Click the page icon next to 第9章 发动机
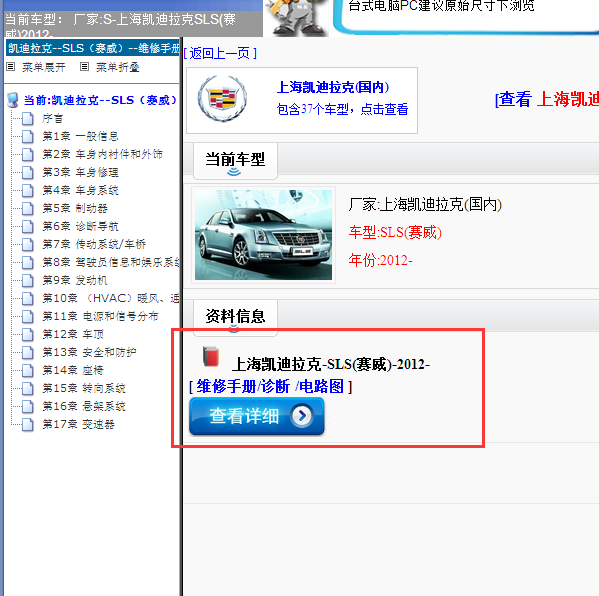 click(28, 281)
